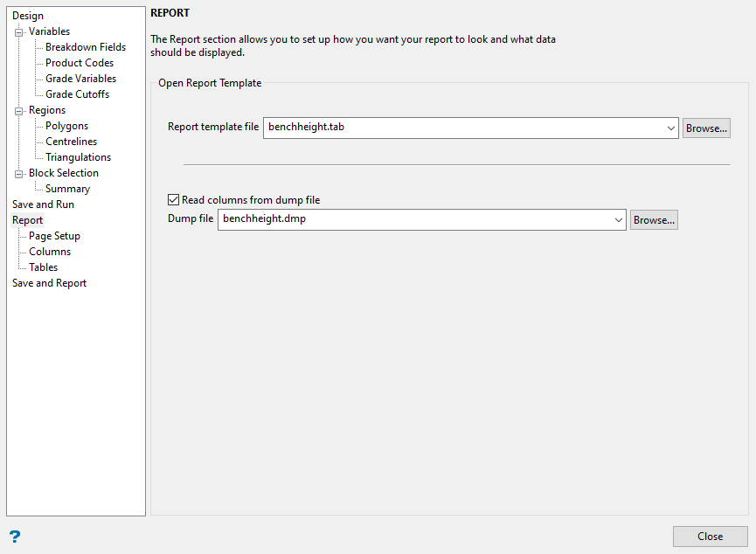Click the blue help question mark icon
Screen dimensions: 756x554
coord(15,537)
